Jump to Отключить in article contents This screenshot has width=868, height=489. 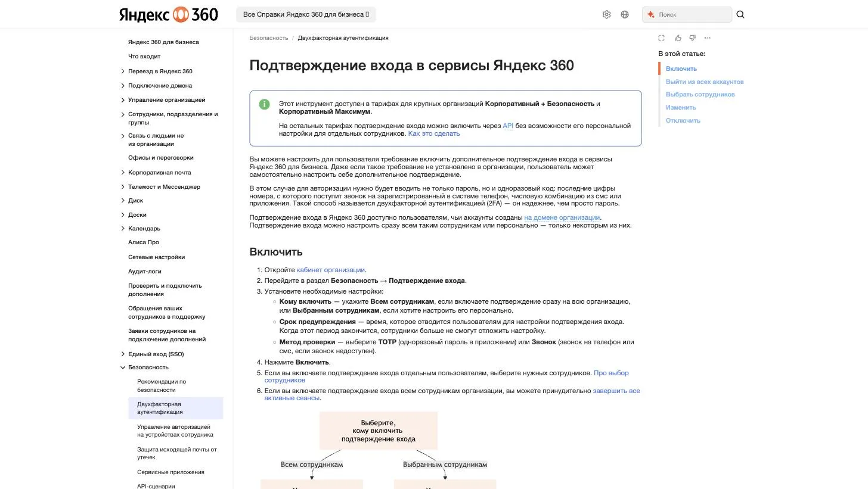(683, 121)
